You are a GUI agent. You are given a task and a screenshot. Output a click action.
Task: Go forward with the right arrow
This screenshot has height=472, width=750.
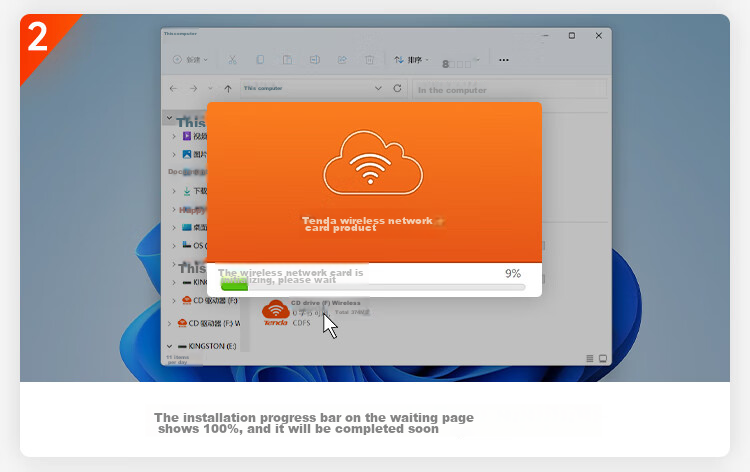[x=193, y=88]
